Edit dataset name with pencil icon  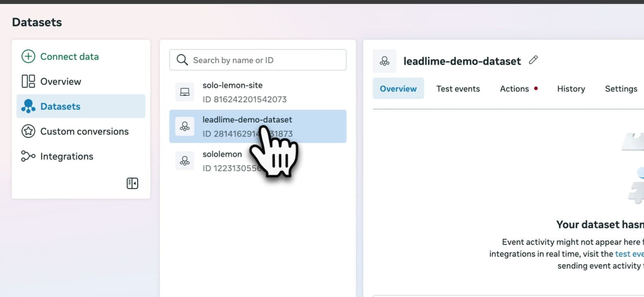pos(533,60)
